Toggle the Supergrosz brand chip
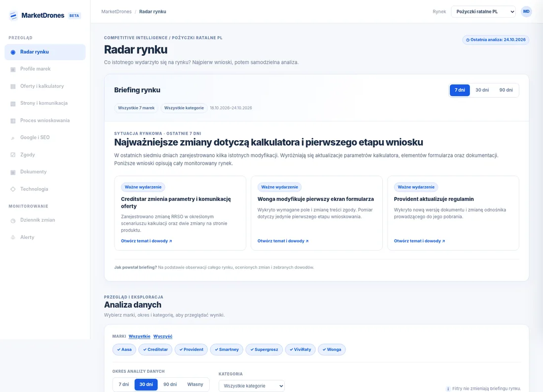Image resolution: width=543 pixels, height=392 pixels. pos(264,350)
